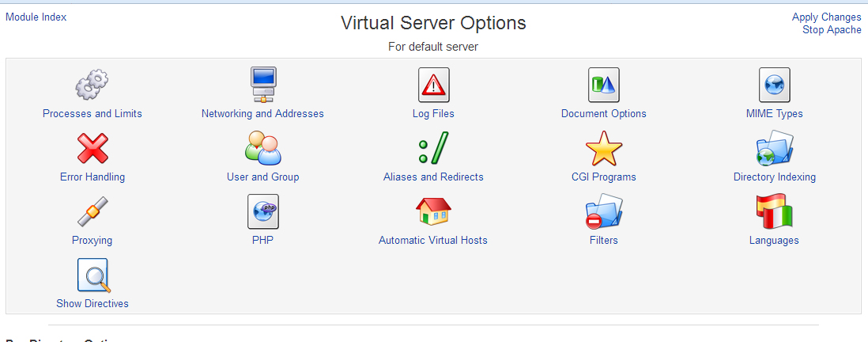Follow the Aliases and Redirects text link

coord(433,177)
